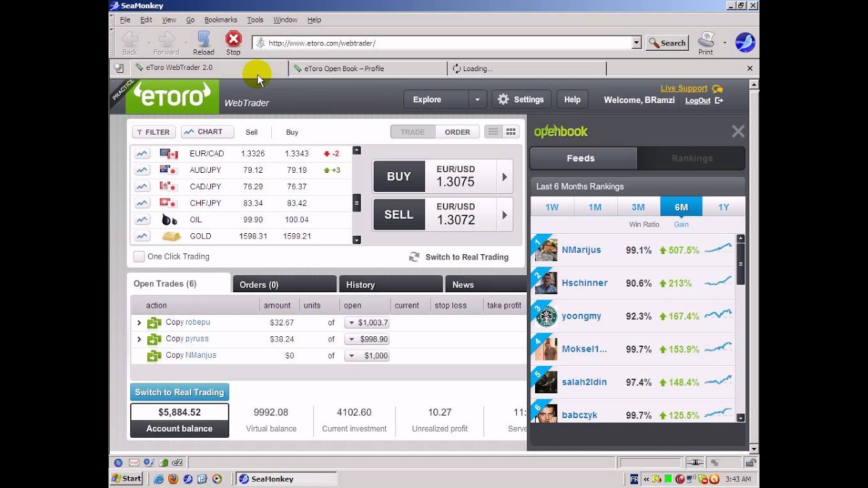Viewport: 868px width, 488px height.
Task: Click yoongmy Starbucks avatar
Action: [546, 316]
